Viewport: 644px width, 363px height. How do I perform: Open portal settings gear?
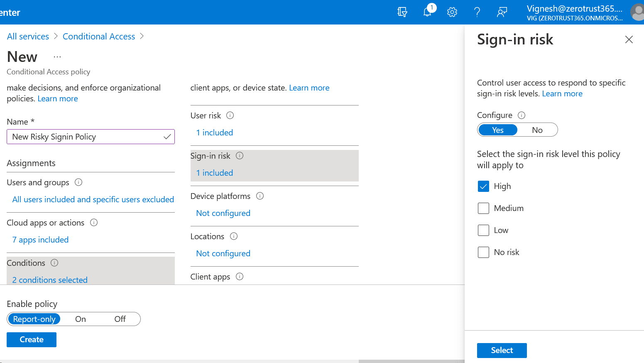[x=452, y=12]
